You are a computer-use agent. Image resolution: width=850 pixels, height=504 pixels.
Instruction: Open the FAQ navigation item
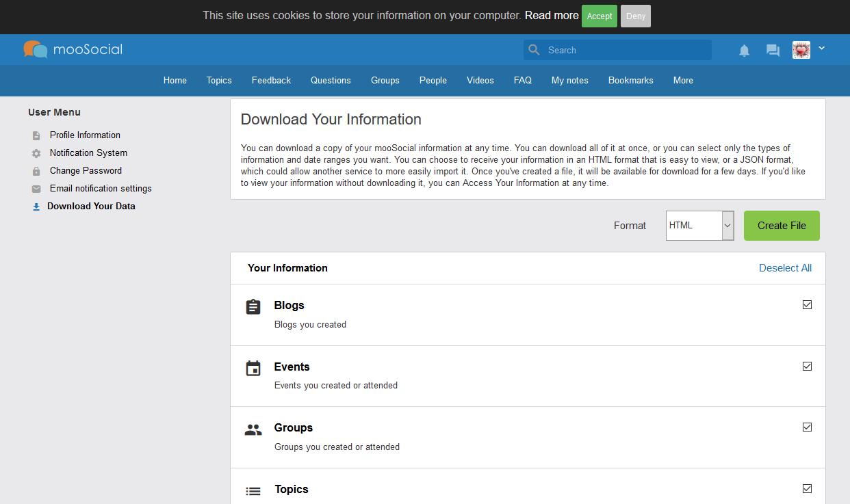pos(523,81)
